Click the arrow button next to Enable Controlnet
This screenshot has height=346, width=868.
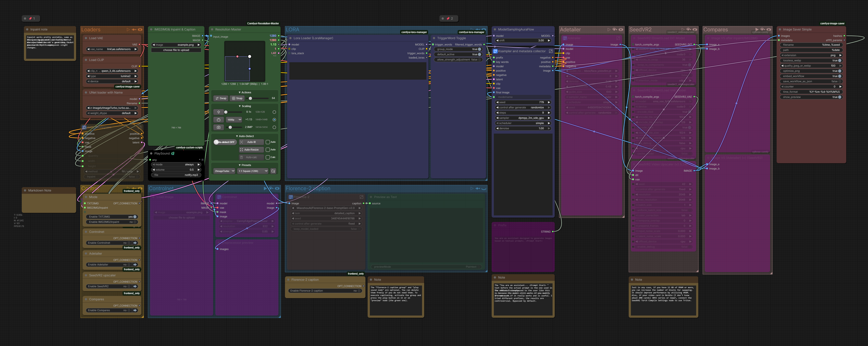135,243
